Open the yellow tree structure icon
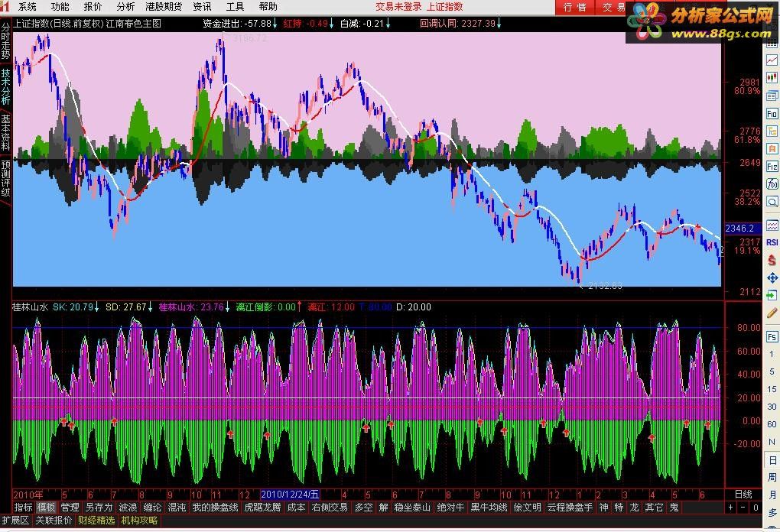 point(772,131)
